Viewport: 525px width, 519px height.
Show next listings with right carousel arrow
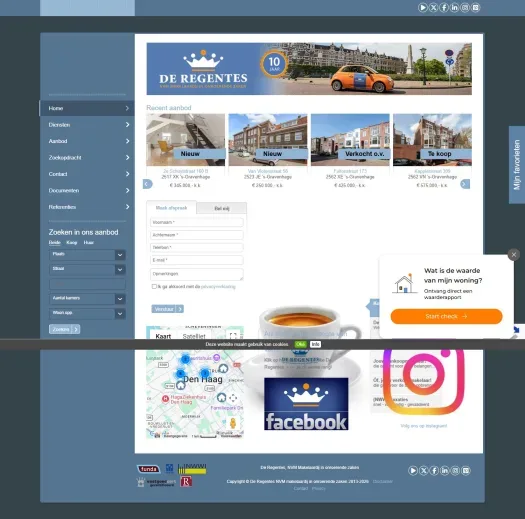pos(465,184)
